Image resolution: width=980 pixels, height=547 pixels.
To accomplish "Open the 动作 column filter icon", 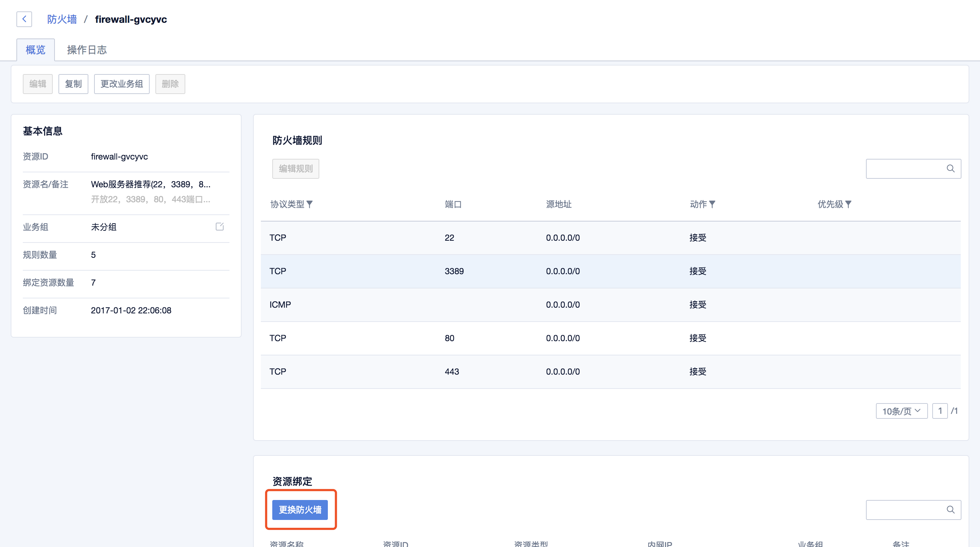I will click(712, 204).
